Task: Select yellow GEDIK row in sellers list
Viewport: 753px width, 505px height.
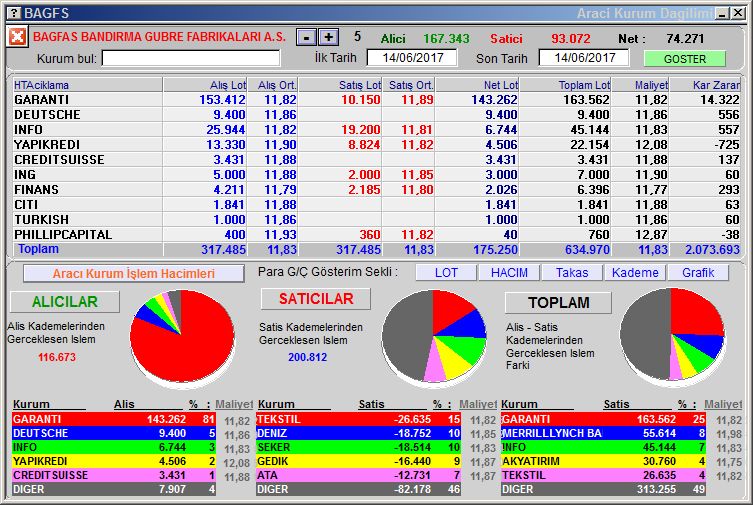Action: [x=359, y=461]
